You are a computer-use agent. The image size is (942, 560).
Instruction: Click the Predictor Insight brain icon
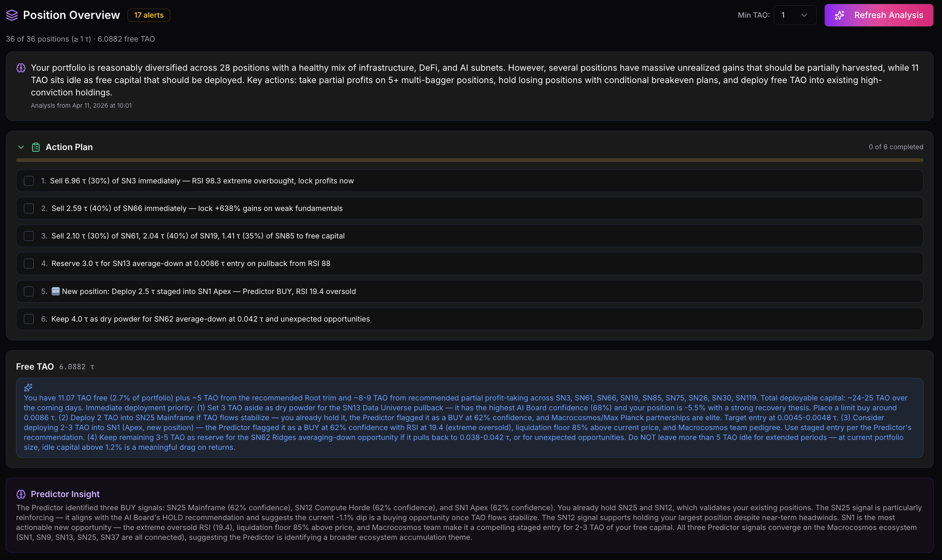(21, 494)
